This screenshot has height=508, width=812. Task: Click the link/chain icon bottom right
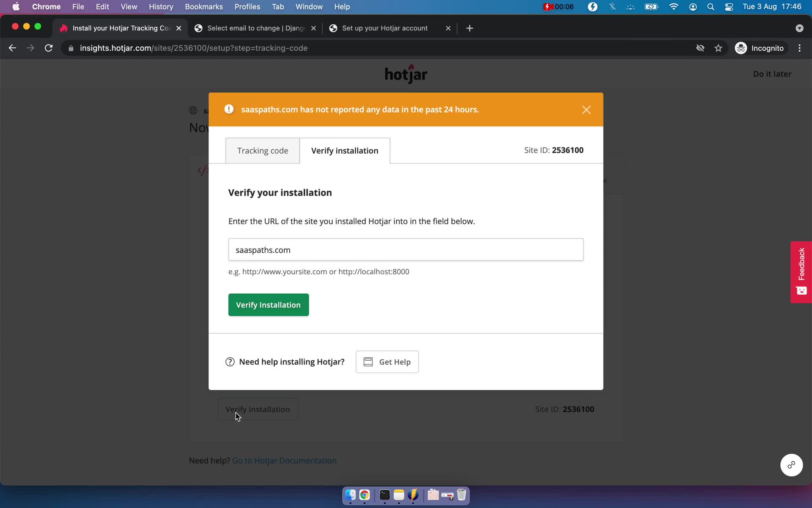point(791,465)
